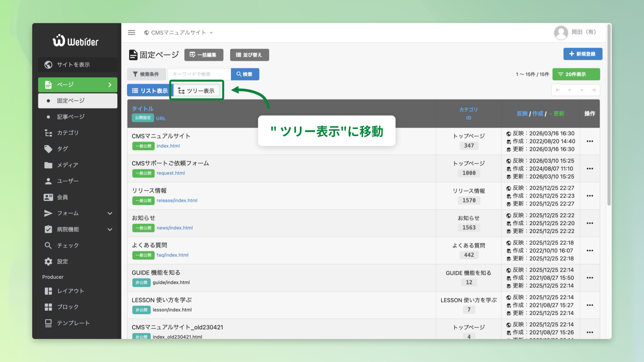Go to next page arrow

pos(582,90)
